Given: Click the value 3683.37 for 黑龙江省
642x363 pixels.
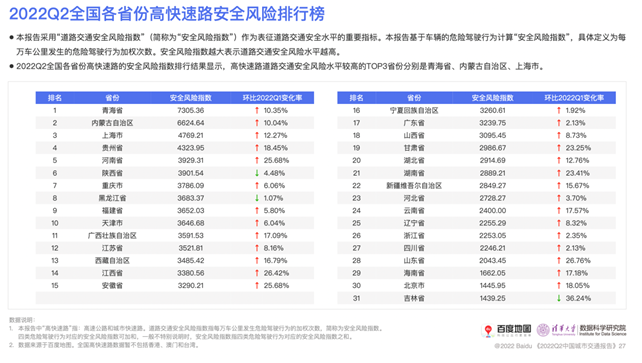Looking at the screenshot, I should (191, 198).
